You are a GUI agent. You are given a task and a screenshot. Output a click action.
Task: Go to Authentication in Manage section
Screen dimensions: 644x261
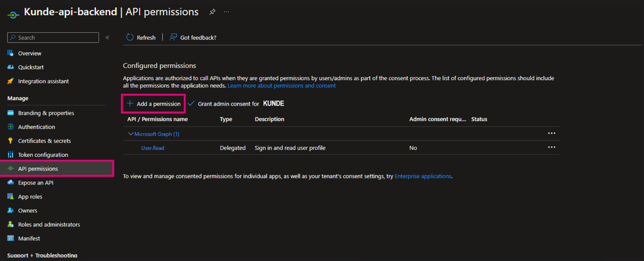click(x=36, y=127)
